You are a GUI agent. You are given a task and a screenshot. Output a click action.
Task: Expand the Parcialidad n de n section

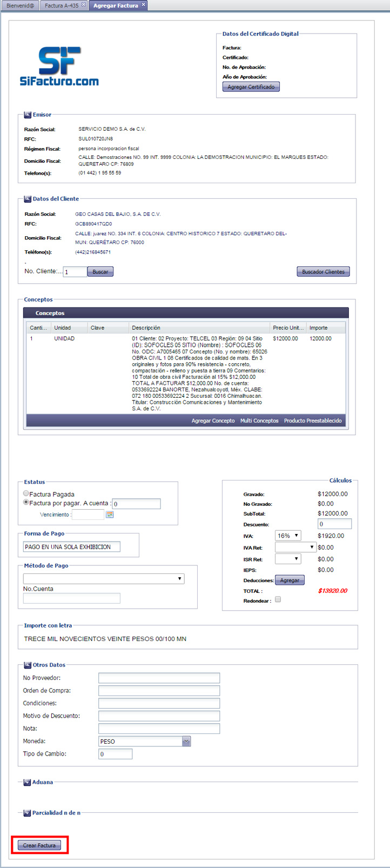pos(28,813)
